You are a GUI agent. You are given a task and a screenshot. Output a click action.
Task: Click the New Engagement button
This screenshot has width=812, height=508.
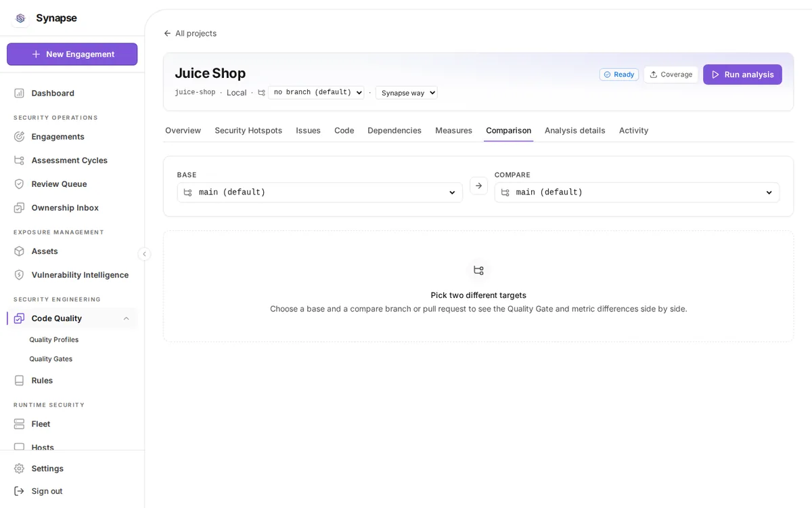72,54
